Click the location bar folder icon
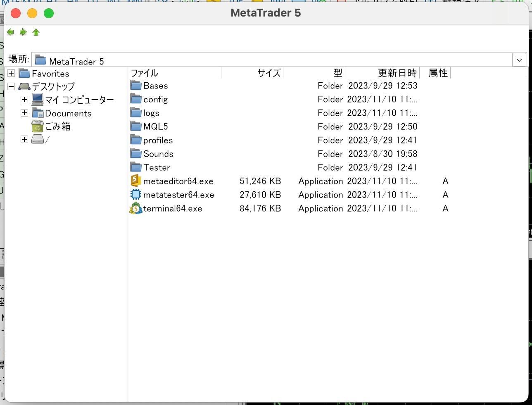Screen dimensions: 532x405 40,60
